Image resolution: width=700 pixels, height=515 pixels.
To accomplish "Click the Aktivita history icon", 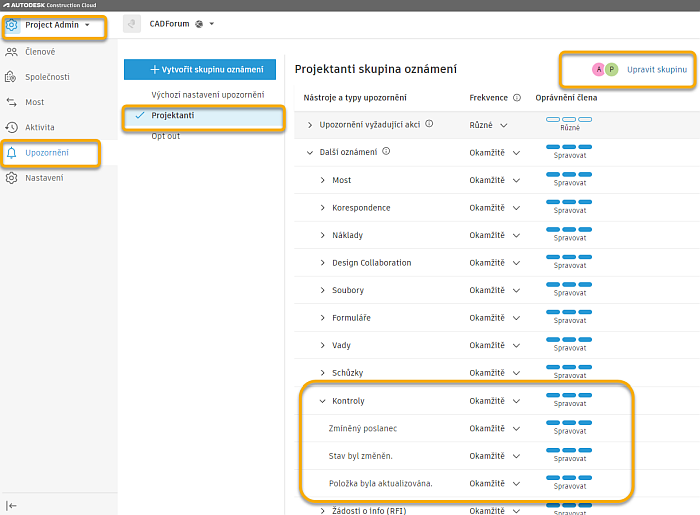I will [12, 127].
